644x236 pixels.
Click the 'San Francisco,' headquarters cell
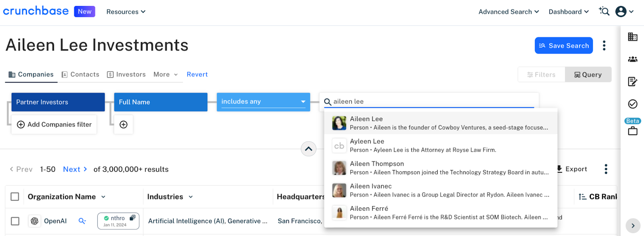tap(300, 221)
